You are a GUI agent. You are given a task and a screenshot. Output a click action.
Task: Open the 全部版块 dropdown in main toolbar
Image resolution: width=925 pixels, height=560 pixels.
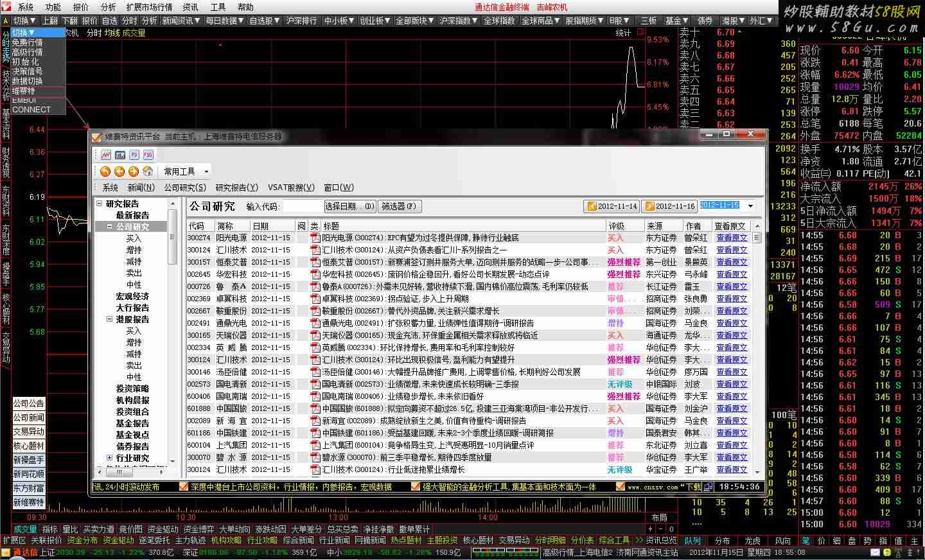pos(415,21)
